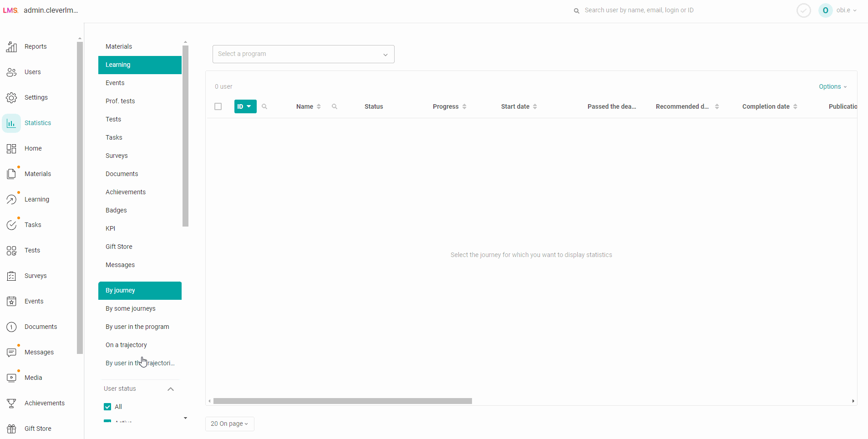The height and width of the screenshot is (439, 868).
Task: Click the search magnifier next to ID column
Action: pos(264,106)
